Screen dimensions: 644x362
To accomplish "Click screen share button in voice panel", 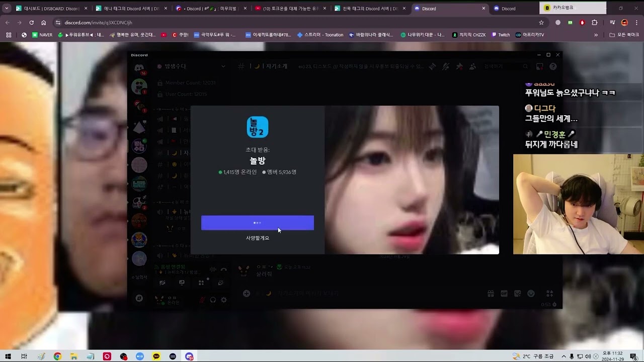I will click(182, 283).
